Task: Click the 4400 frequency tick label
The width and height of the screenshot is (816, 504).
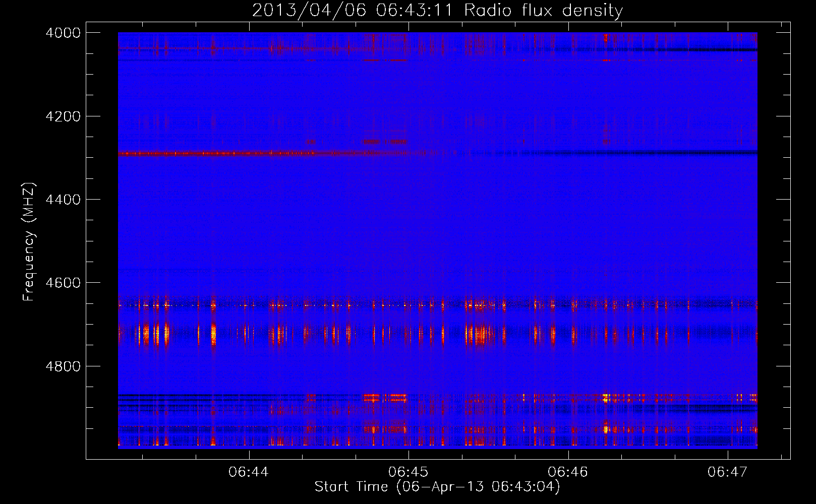Action: [63, 200]
